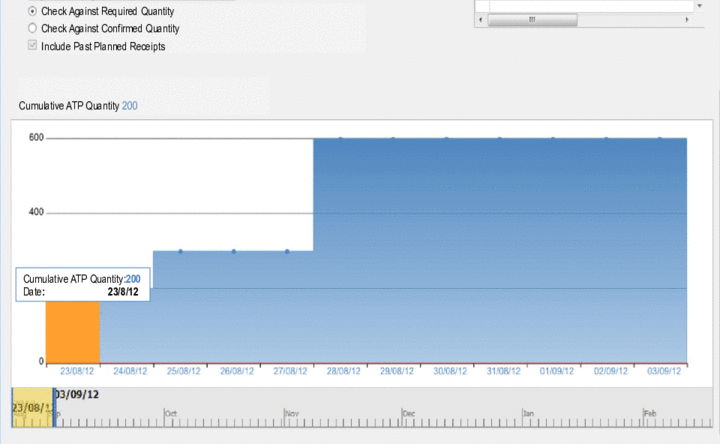Screen dimensions: 720x444
Task: Click horizontal scrollbar left arrow
Action: [x=482, y=19]
